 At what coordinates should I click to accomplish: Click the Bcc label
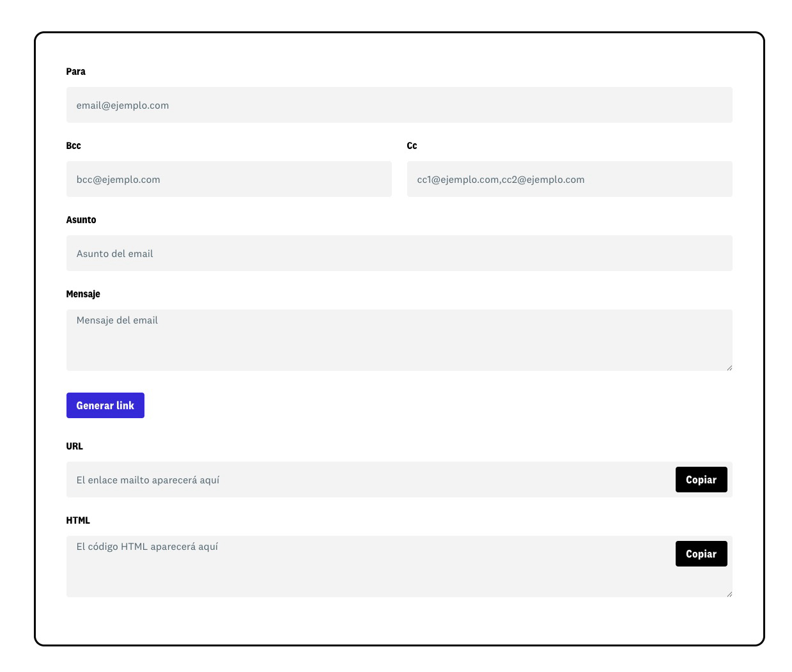tap(74, 146)
